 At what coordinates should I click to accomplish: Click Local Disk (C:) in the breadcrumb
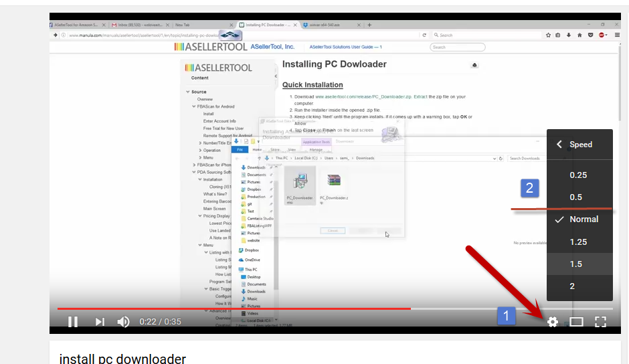pyautogui.click(x=306, y=158)
